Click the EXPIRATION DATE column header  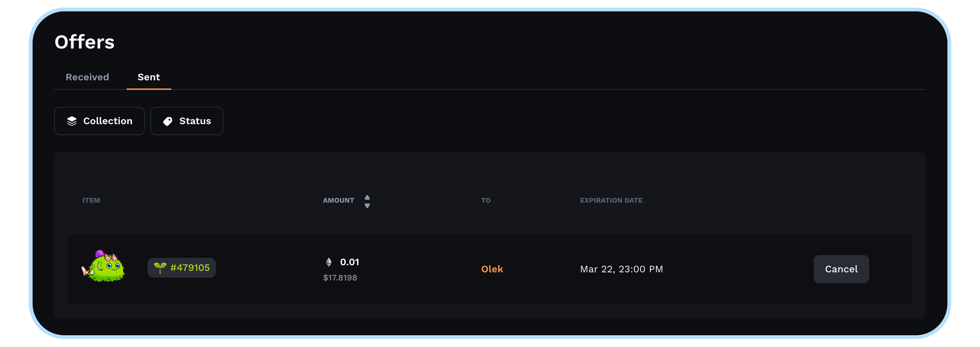tap(611, 200)
